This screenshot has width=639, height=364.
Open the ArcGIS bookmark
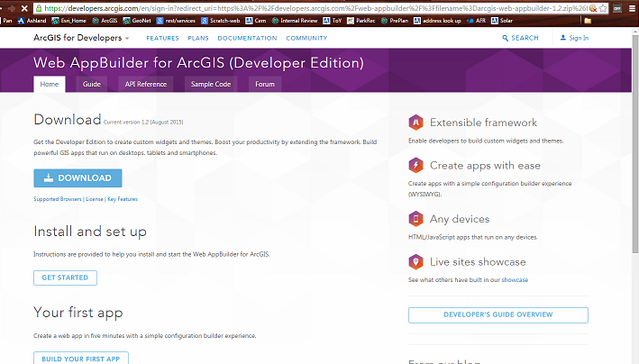point(105,21)
